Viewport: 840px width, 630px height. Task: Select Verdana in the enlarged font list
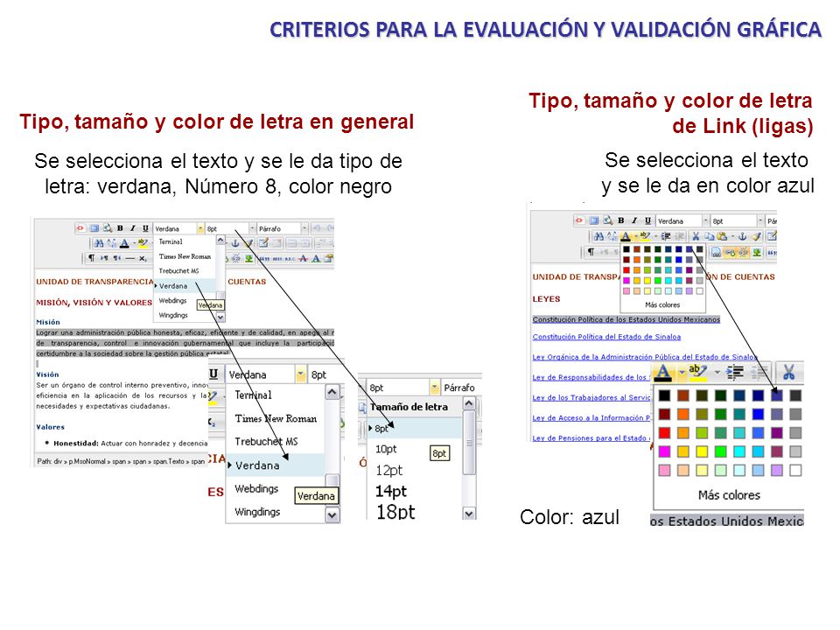coord(257,465)
